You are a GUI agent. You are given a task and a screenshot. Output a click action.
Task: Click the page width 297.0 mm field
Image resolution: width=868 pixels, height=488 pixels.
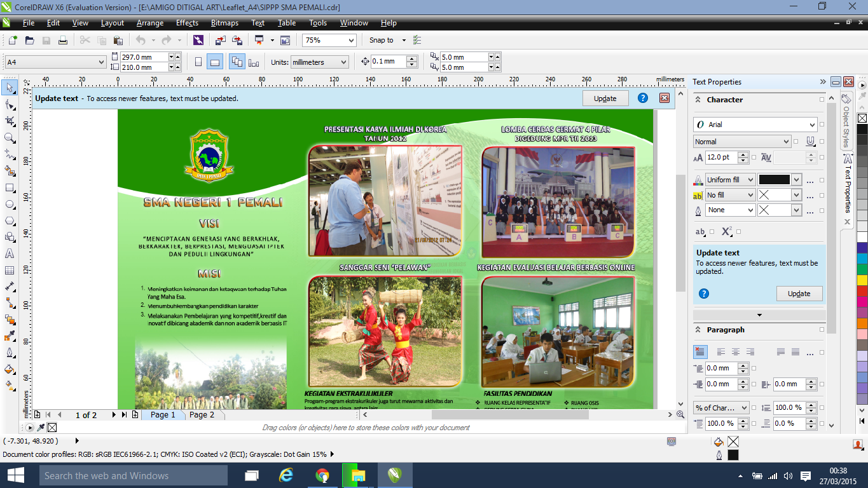[144, 57]
